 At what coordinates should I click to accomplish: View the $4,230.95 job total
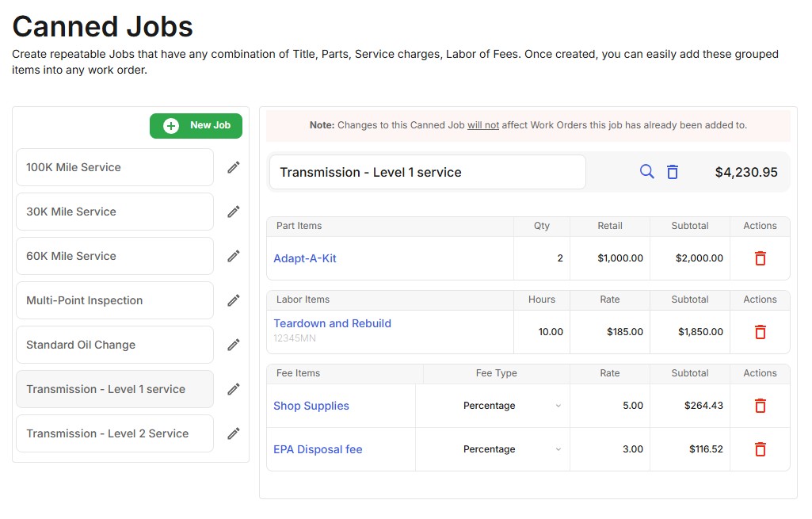pyautogui.click(x=745, y=171)
